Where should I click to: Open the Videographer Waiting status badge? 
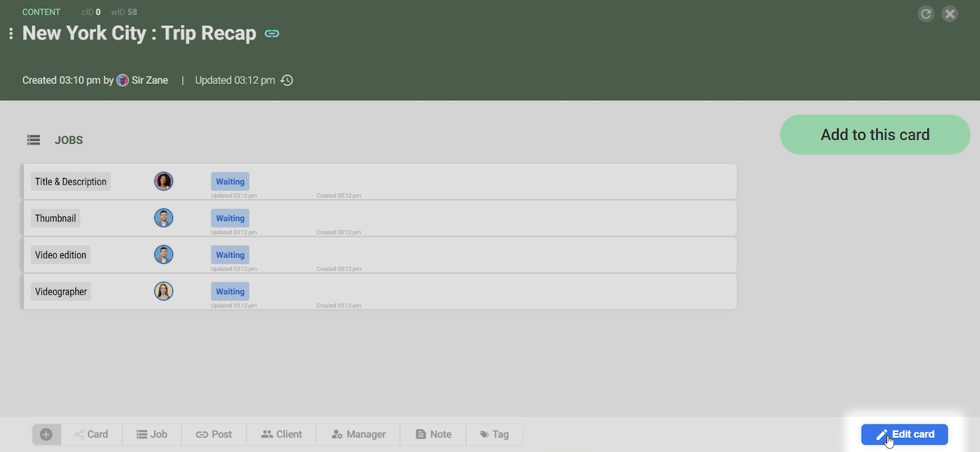(x=230, y=292)
